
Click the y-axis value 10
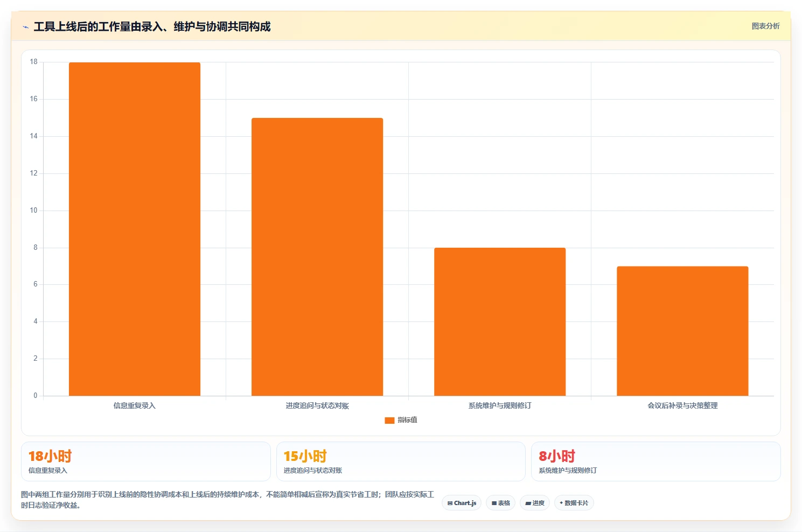tap(34, 211)
